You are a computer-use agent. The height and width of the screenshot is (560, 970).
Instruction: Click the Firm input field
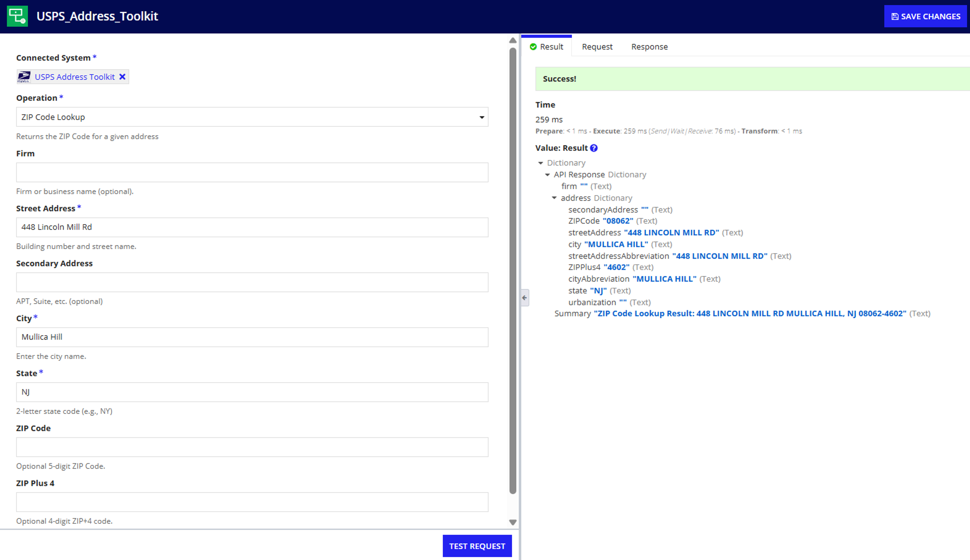252,172
